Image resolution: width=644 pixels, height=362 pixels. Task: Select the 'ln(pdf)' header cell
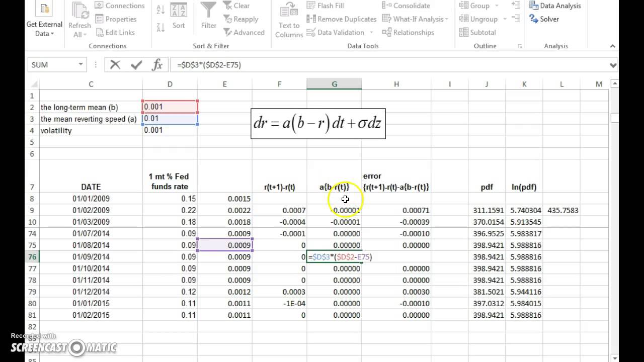pos(524,187)
